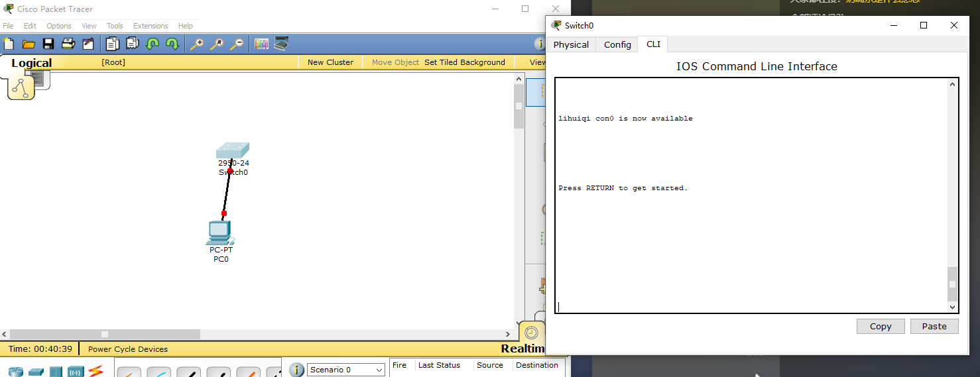Image resolution: width=980 pixels, height=377 pixels.
Task: Click the Copy button below the CLI
Action: [881, 326]
